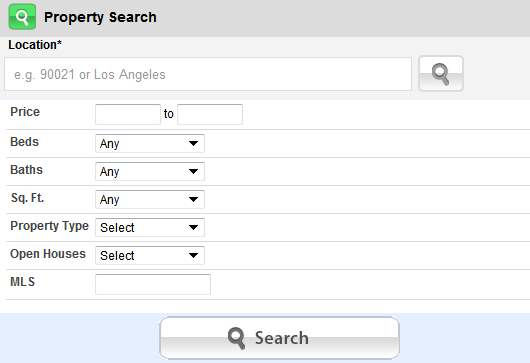Open the Property Type select menu
The image size is (530, 363).
[x=150, y=227]
